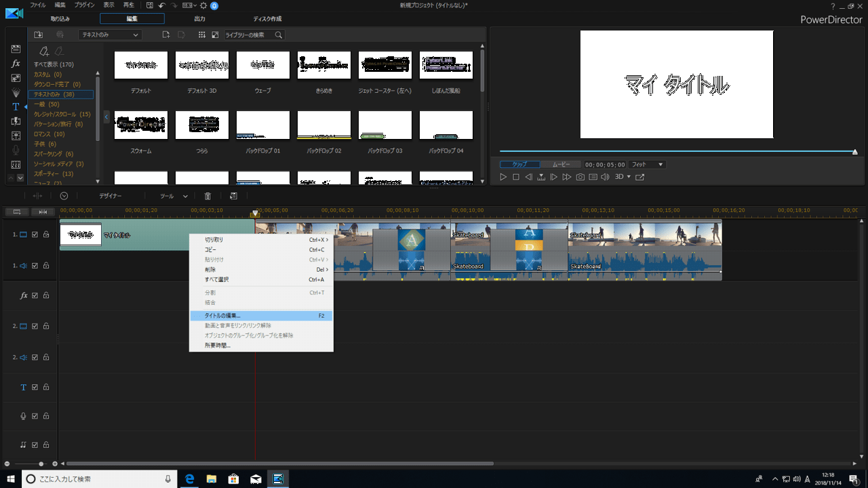The height and width of the screenshot is (488, 868).
Task: Click the preview volume speaker icon
Action: tap(605, 177)
